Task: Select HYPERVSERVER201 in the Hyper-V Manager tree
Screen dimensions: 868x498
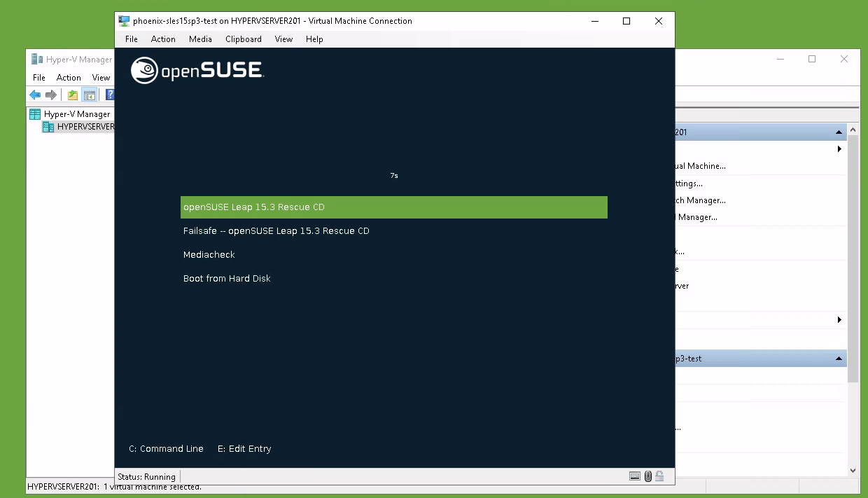Action: (x=84, y=127)
